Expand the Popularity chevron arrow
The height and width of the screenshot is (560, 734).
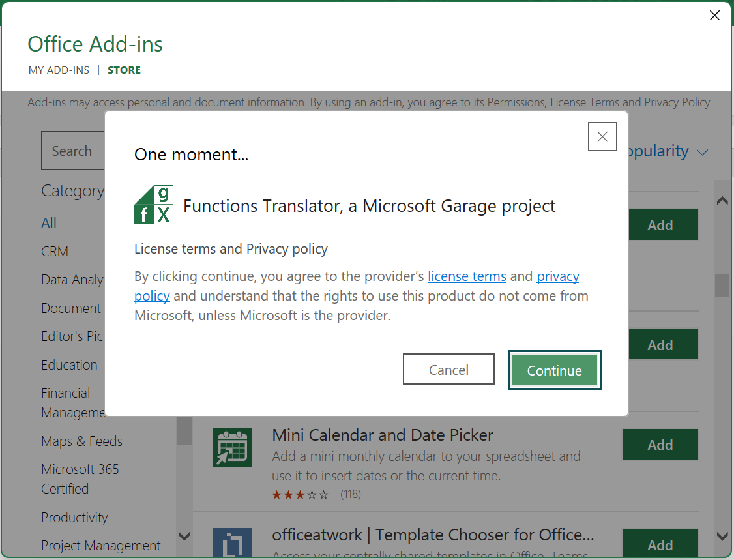(703, 152)
